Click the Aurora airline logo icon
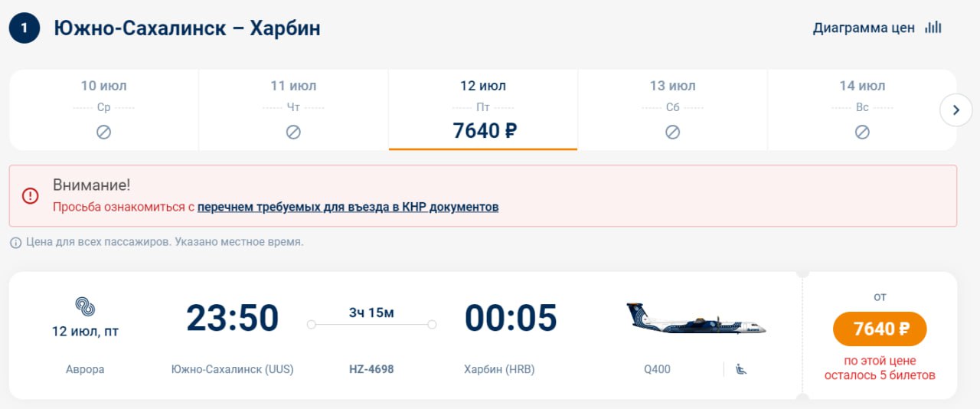The width and height of the screenshot is (980, 409). pyautogui.click(x=85, y=307)
